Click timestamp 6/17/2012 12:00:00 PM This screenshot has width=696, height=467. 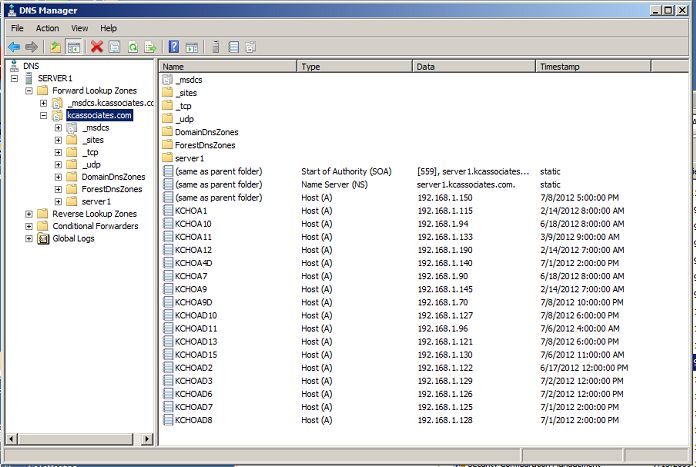pos(584,368)
